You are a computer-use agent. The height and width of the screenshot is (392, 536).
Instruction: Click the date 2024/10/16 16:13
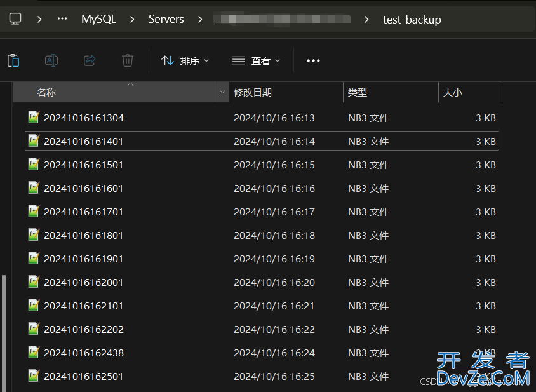274,118
